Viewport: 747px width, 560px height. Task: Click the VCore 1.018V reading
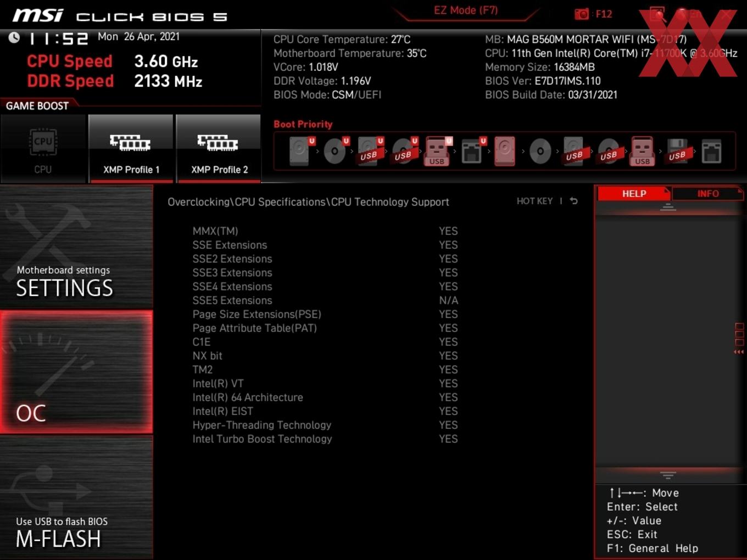pyautogui.click(x=306, y=67)
